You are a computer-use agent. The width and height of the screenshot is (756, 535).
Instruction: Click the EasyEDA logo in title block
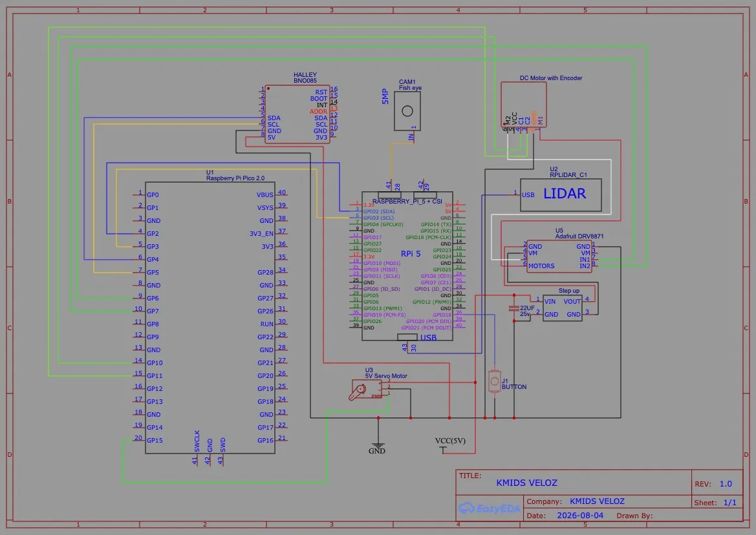point(489,508)
